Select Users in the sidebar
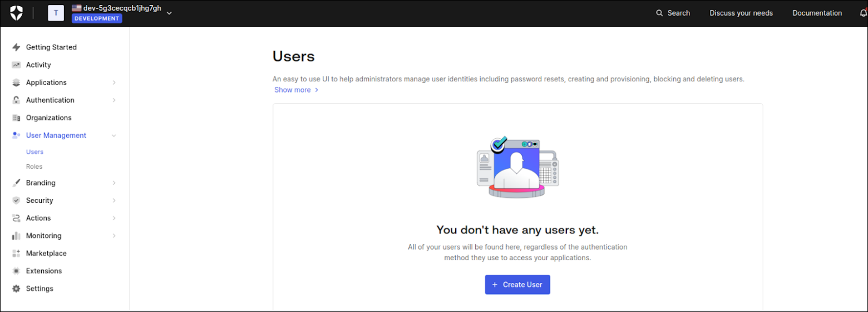Viewport: 868px width, 312px height. 34,152
